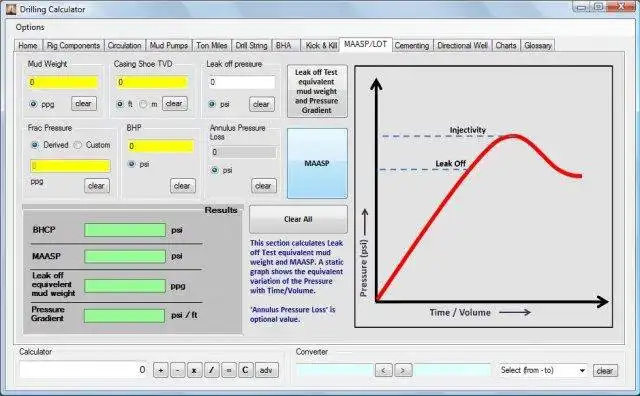Switch to the Circulation tab
The height and width of the screenshot is (396, 640).
(x=124, y=45)
